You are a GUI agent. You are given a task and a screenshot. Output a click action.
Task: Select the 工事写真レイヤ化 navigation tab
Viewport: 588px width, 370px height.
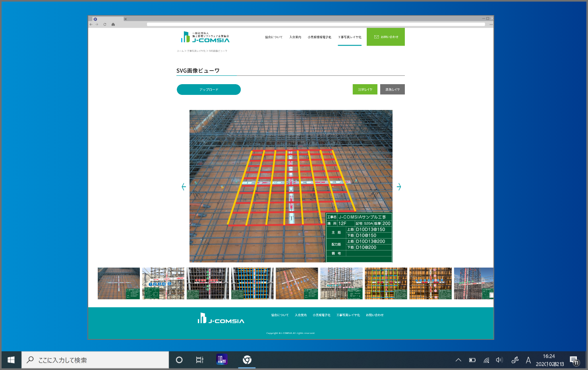[x=349, y=36]
